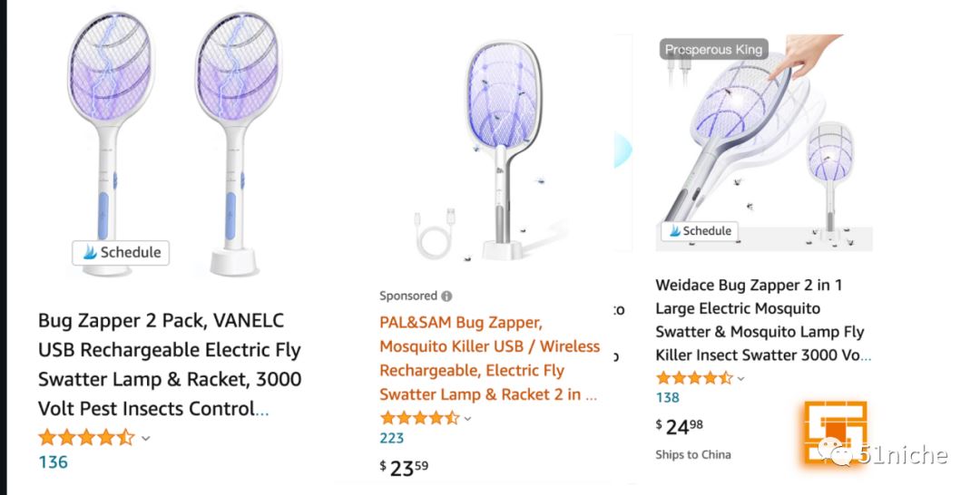This screenshot has height=495, width=980.
Task: Click the Schedule badge on Weidace image
Action: click(x=700, y=231)
